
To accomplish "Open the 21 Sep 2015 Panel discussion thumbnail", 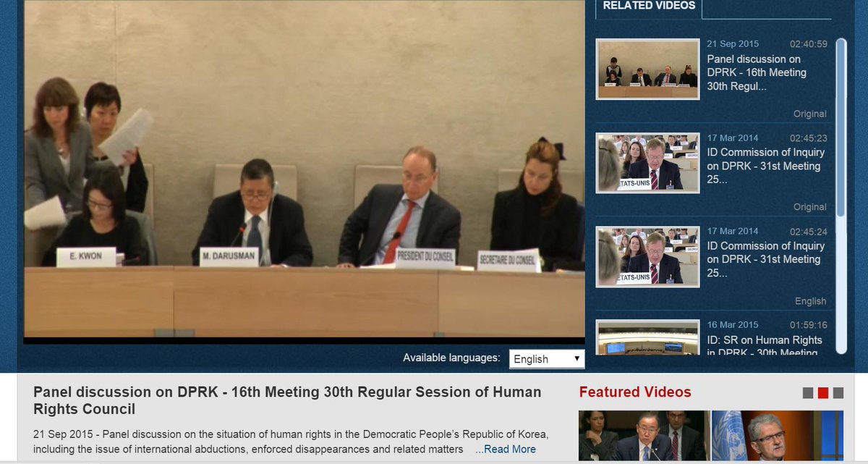I will click(647, 69).
